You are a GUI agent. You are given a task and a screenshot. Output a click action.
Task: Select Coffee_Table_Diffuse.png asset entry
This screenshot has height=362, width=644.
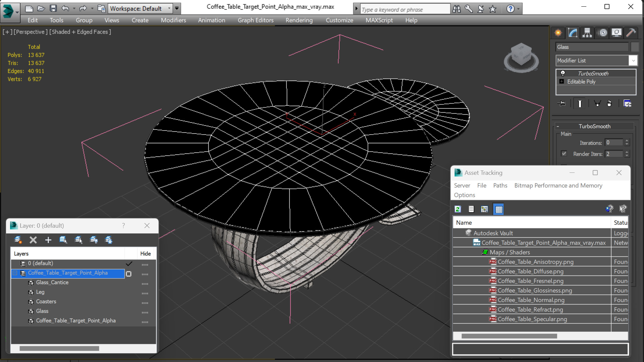click(530, 271)
